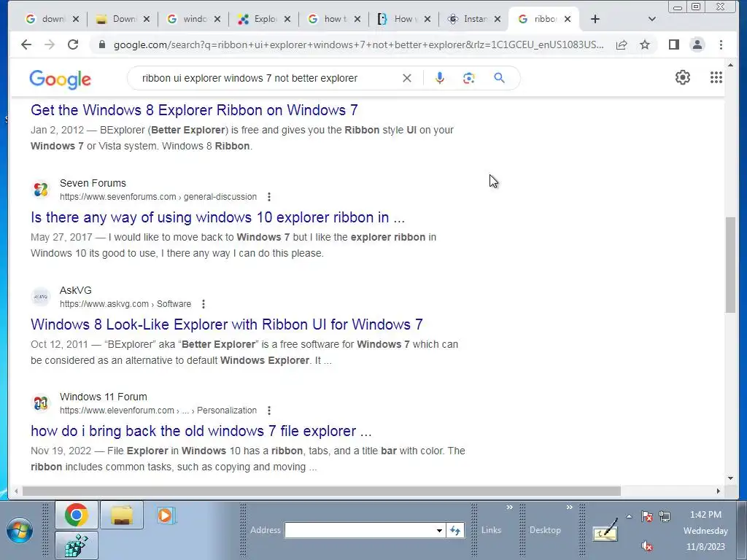Expand the Links toolbar chevron

509,507
